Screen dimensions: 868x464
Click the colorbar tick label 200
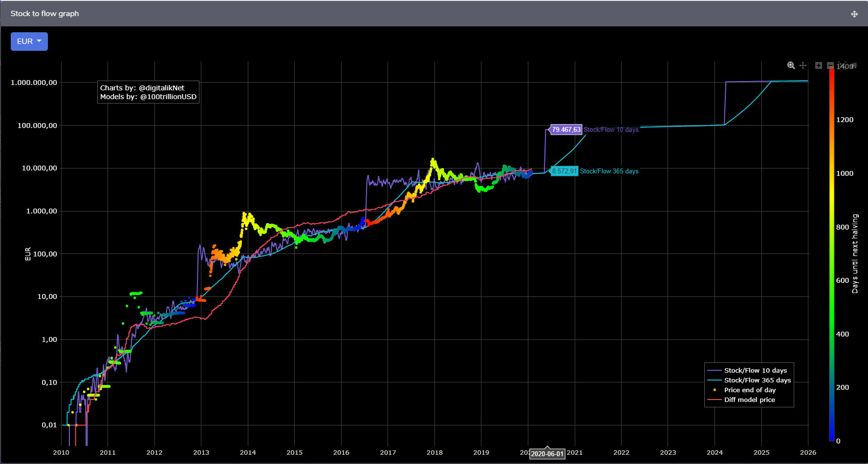coord(843,387)
